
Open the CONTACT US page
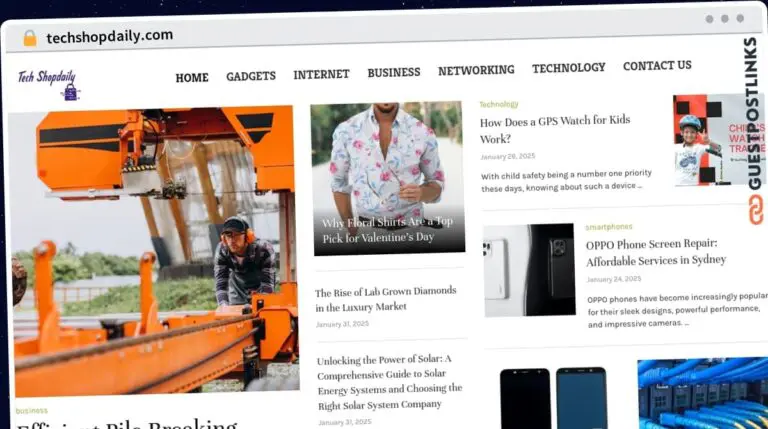(x=657, y=66)
